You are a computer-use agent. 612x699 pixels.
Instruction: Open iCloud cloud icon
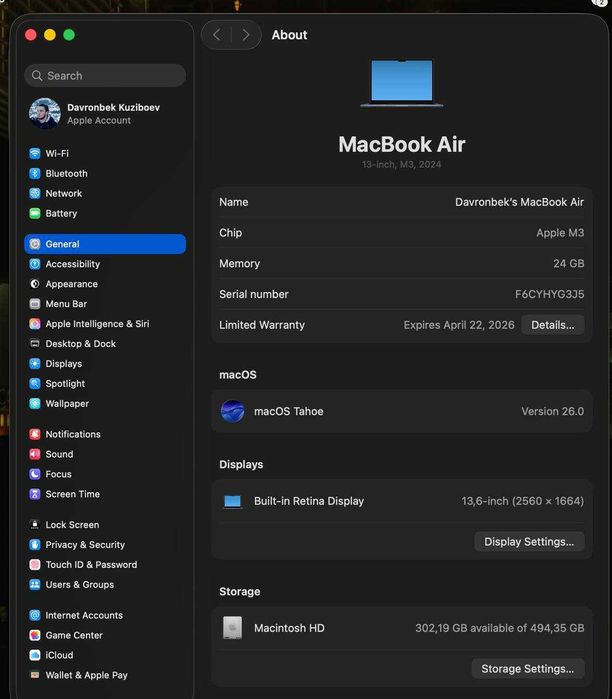(35, 655)
